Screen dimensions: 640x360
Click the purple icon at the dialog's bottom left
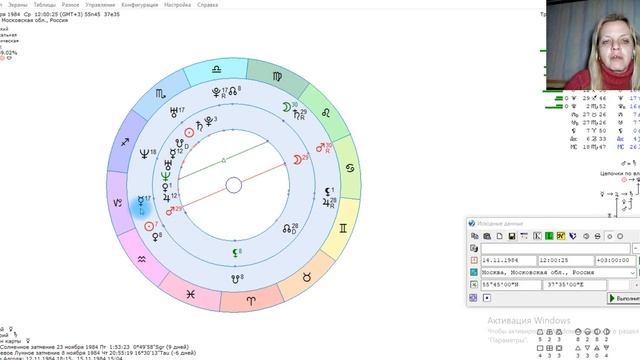coord(473,298)
